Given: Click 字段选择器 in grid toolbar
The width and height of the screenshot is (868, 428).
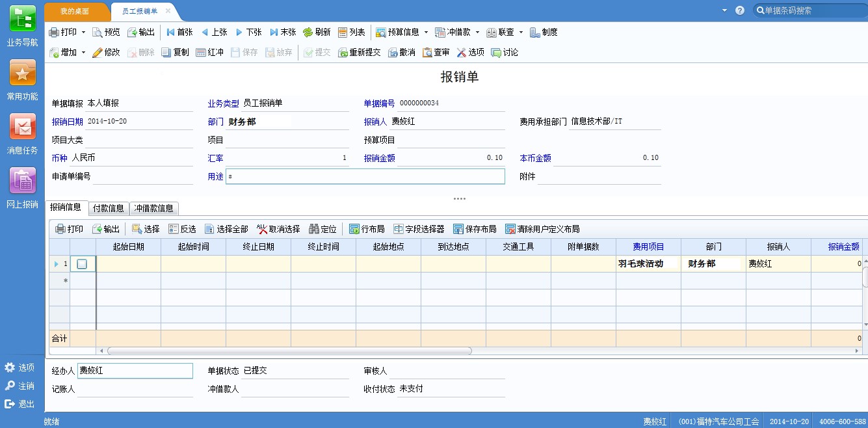Looking at the screenshot, I should coord(419,230).
